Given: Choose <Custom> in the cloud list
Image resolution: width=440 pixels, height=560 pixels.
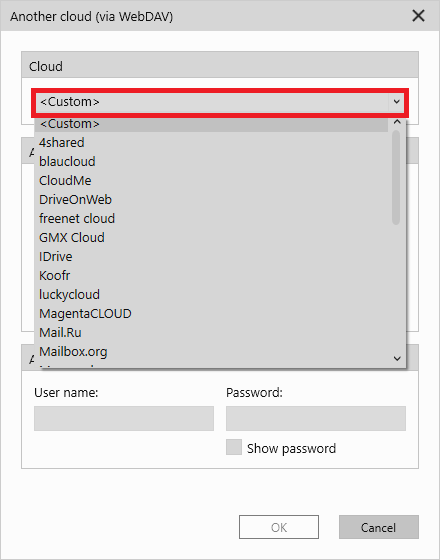Looking at the screenshot, I should [x=211, y=124].
